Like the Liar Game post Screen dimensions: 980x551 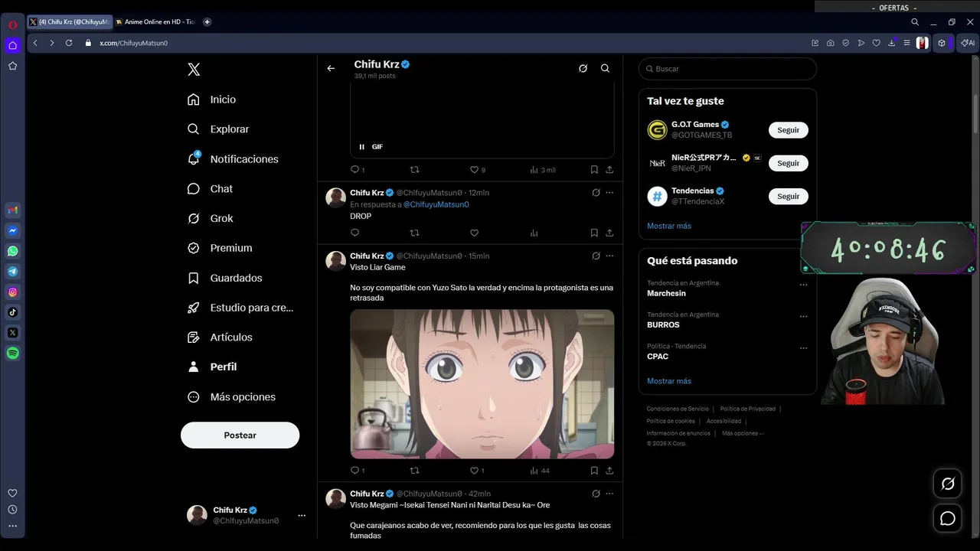click(x=474, y=471)
